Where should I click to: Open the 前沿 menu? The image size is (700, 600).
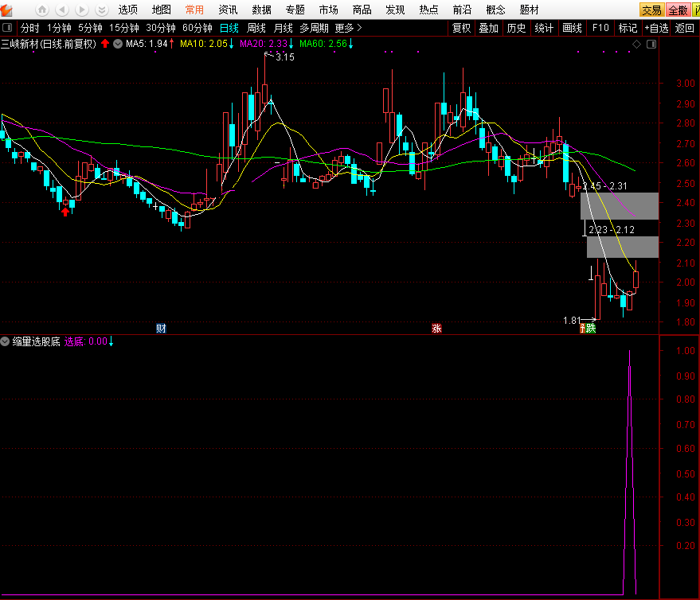(x=462, y=10)
